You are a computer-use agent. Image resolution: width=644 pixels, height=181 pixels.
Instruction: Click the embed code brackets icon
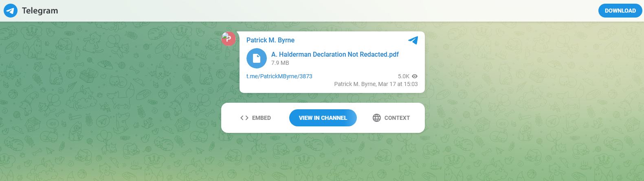click(x=244, y=118)
